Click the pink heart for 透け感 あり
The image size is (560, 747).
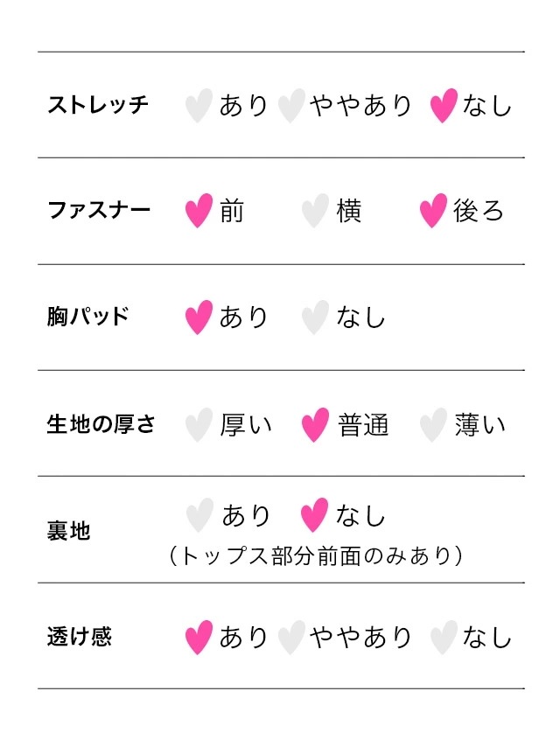199,638
